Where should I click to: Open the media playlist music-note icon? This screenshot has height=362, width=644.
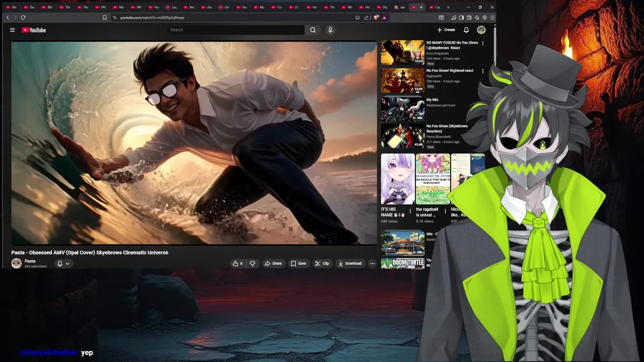coord(454,18)
